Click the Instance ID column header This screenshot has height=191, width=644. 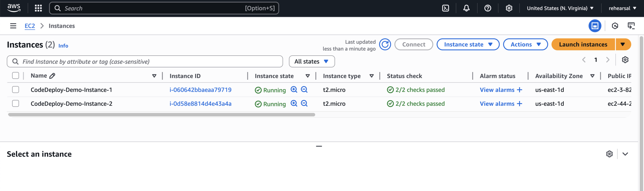tap(185, 76)
